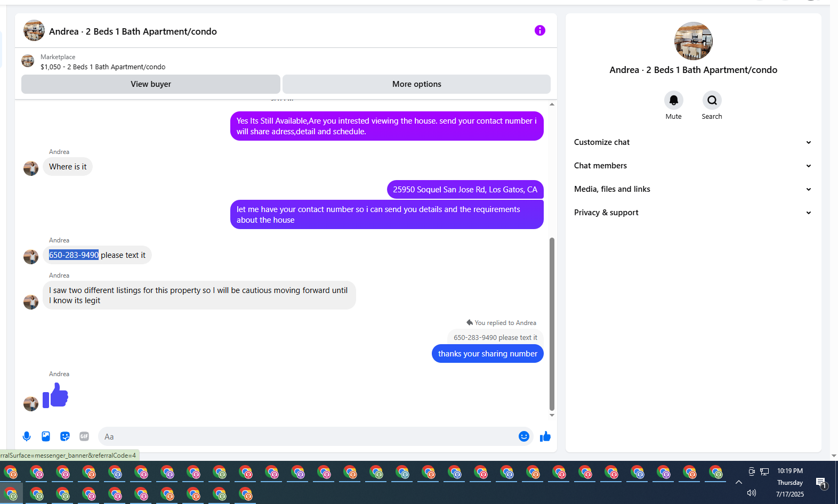This screenshot has width=838, height=504.
Task: Attach a photo using the image icon
Action: (46, 436)
